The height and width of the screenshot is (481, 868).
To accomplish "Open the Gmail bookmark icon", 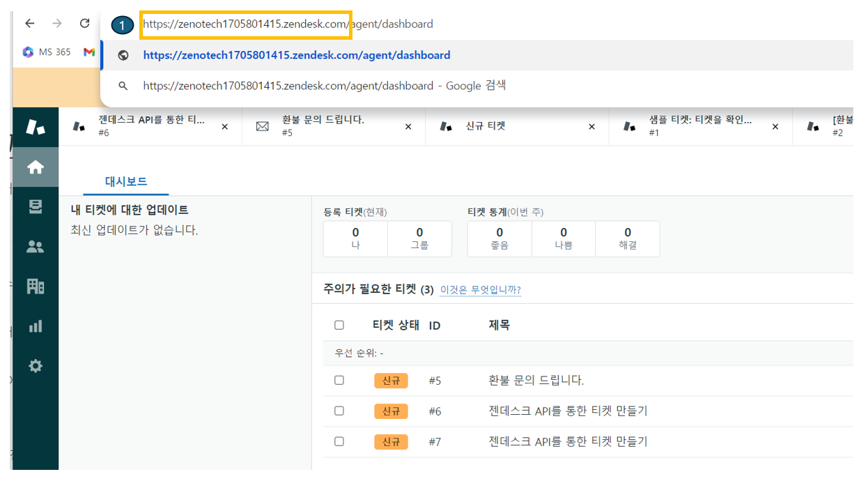I will click(88, 52).
